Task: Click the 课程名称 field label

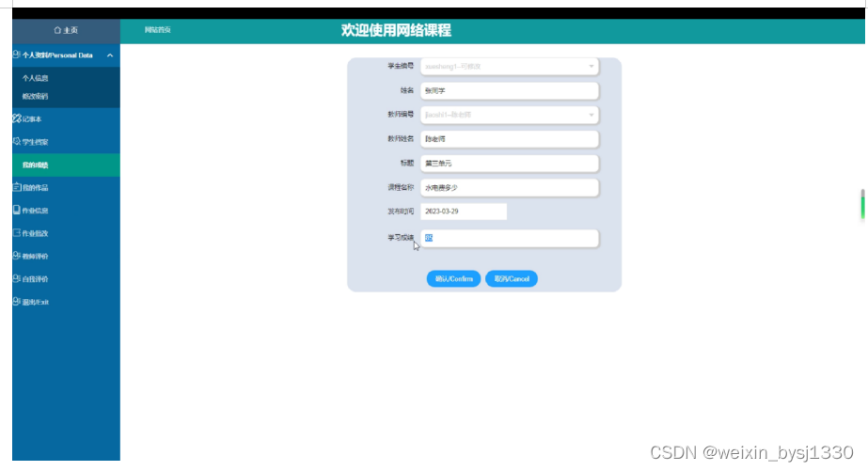Action: [401, 188]
